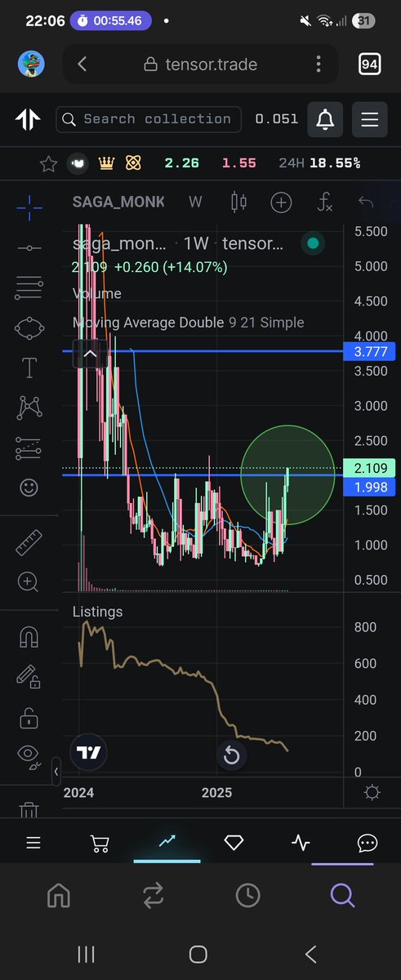
Task: Tap the TradingView logo
Action: (x=87, y=752)
